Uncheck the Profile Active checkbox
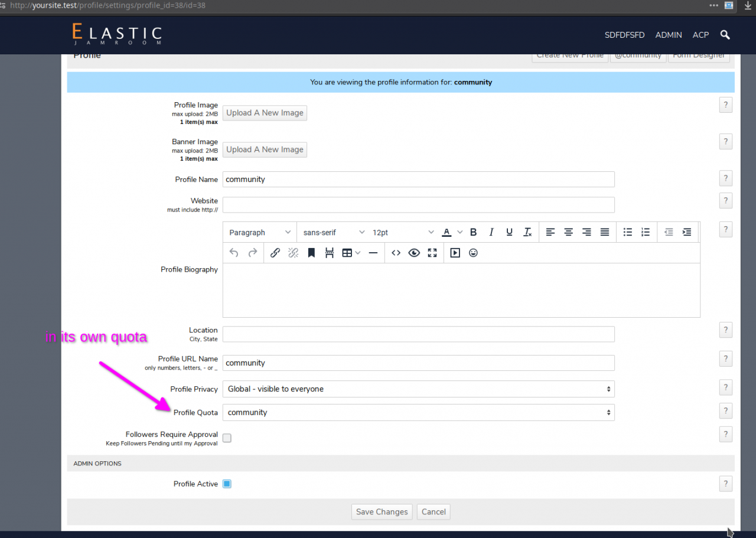This screenshot has height=538, width=756. pos(227,484)
